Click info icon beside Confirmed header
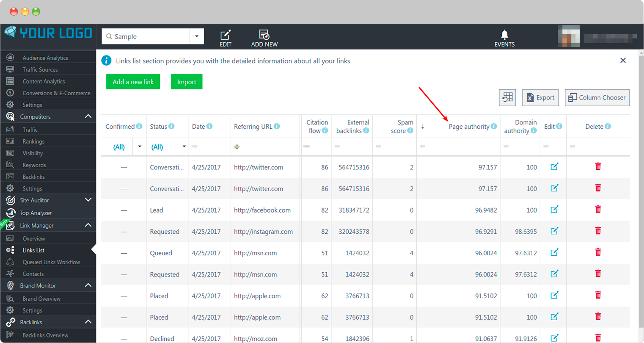 tap(139, 126)
